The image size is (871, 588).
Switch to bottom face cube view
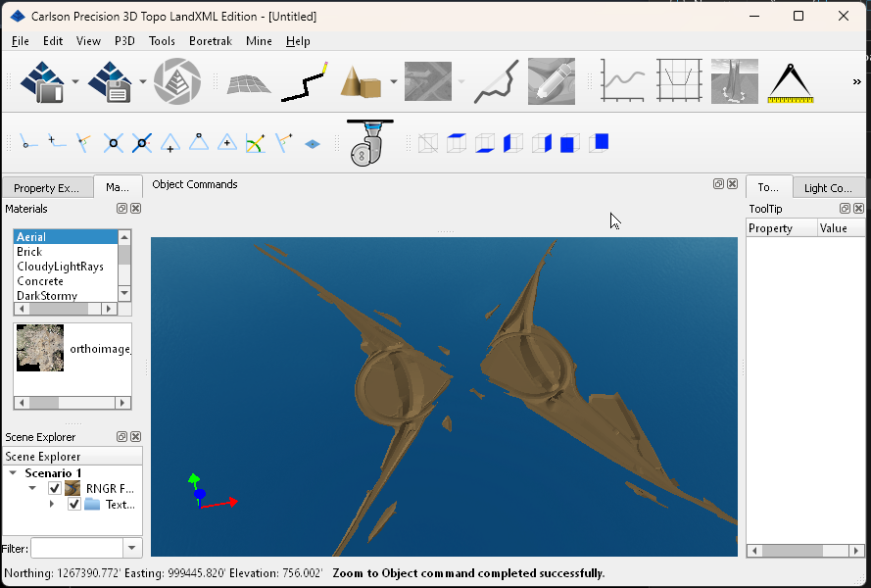coord(485,143)
